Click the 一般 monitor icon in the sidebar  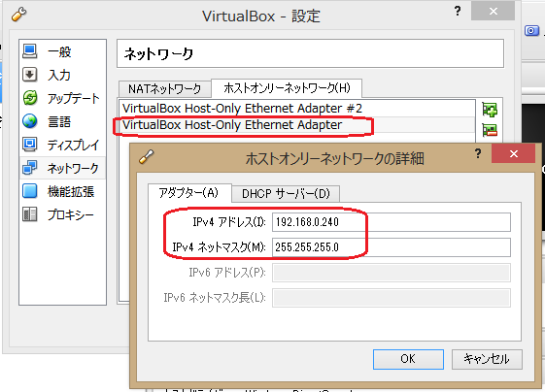click(29, 51)
